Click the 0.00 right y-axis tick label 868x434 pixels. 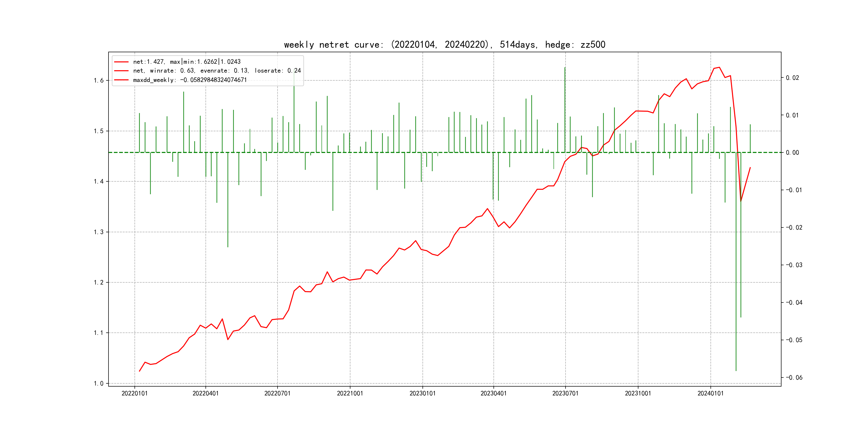click(x=792, y=153)
